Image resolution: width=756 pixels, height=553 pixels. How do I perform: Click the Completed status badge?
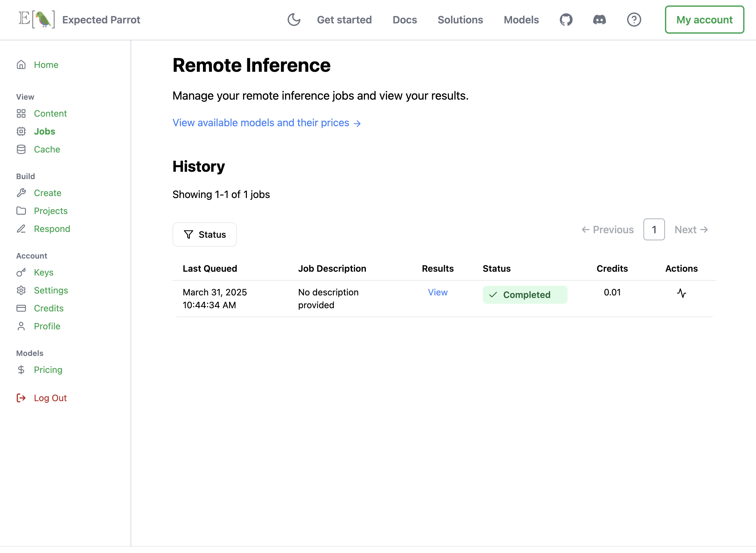(525, 294)
